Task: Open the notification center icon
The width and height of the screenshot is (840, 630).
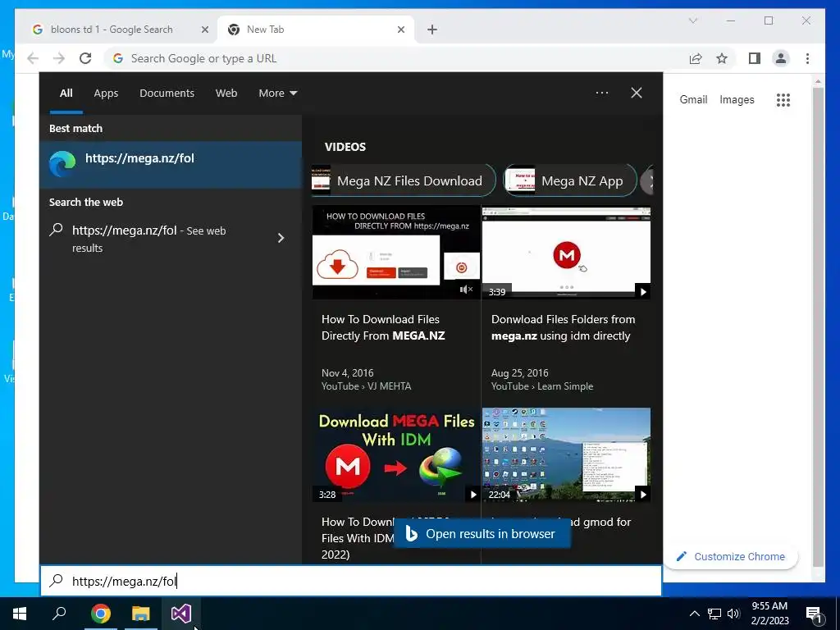Action: pos(814,614)
